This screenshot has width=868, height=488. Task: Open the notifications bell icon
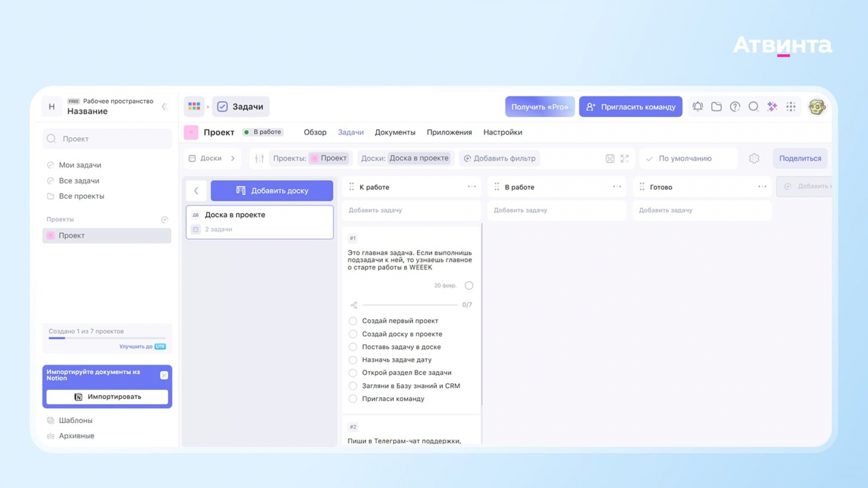[698, 106]
